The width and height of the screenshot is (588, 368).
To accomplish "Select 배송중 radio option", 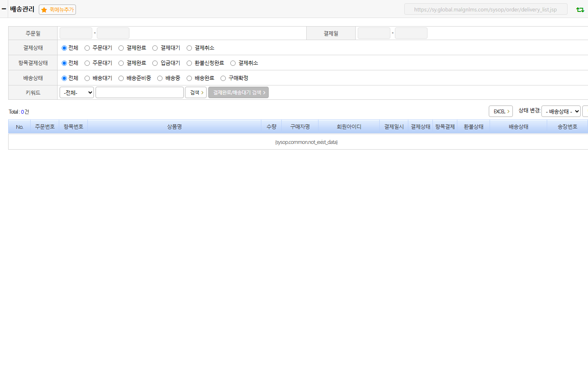I will click(160, 78).
